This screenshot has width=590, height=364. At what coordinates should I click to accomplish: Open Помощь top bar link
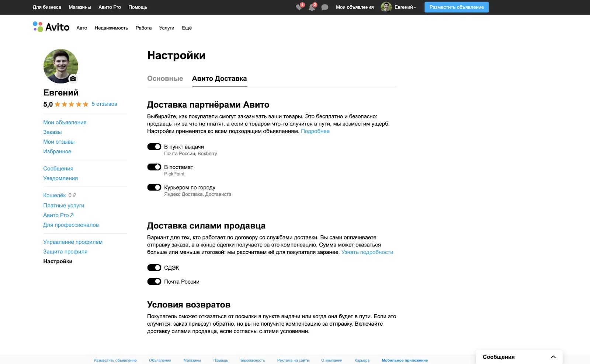click(x=138, y=7)
